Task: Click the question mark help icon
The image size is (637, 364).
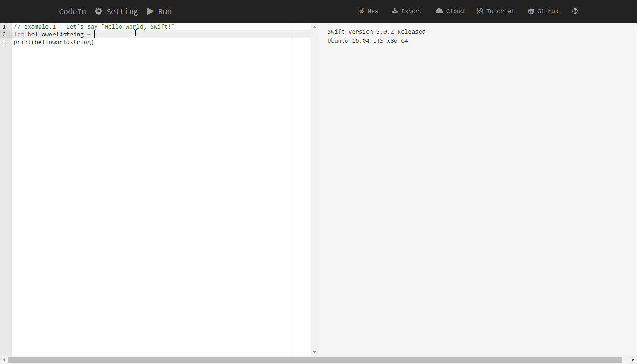Action: tap(575, 11)
